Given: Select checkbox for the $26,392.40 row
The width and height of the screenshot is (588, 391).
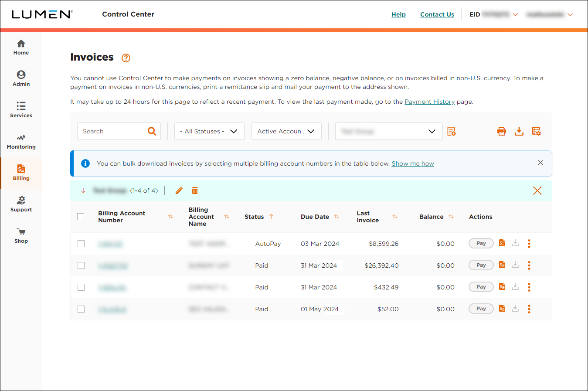Looking at the screenshot, I should coord(81,265).
